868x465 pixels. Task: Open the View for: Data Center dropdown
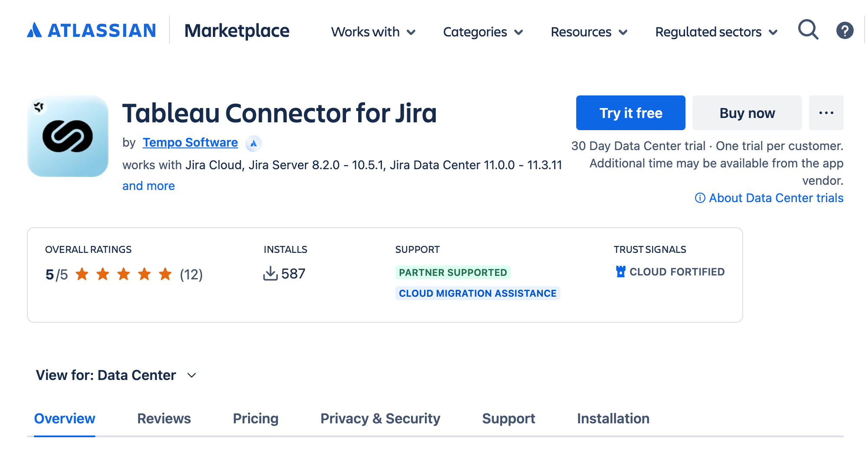coord(116,375)
